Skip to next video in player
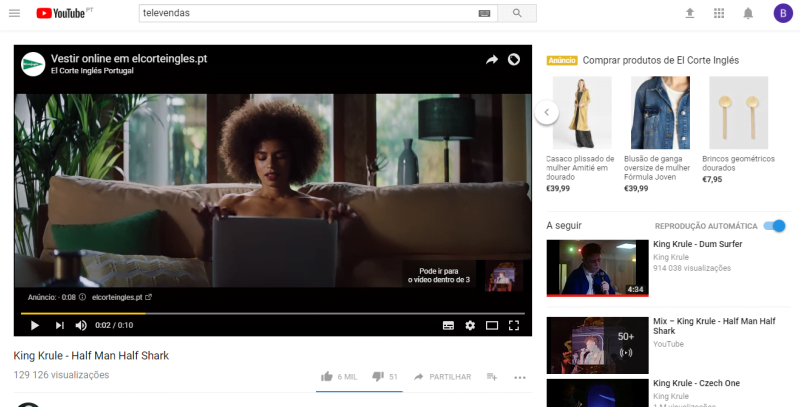This screenshot has height=407, width=800. click(60, 325)
